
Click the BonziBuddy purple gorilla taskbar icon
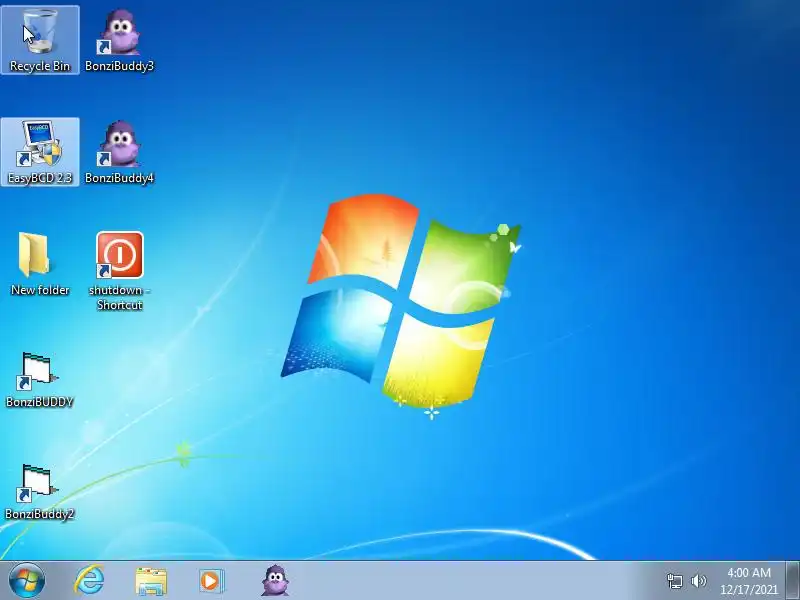coord(275,580)
